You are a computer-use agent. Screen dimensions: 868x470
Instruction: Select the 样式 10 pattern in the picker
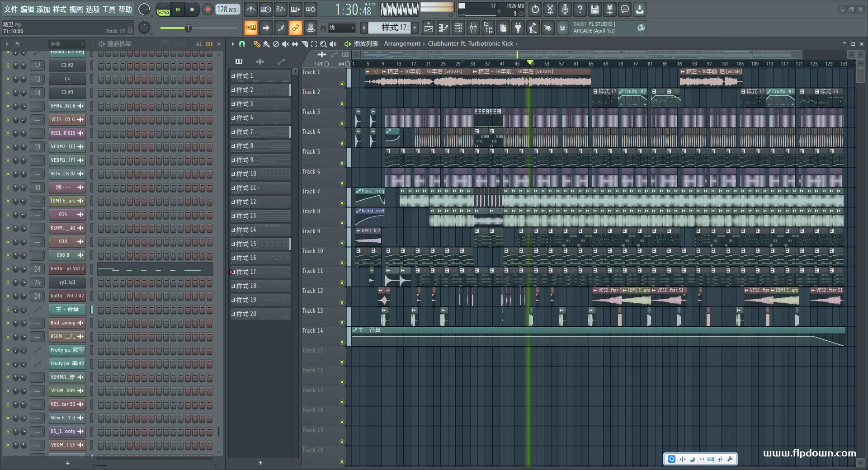[x=260, y=174]
